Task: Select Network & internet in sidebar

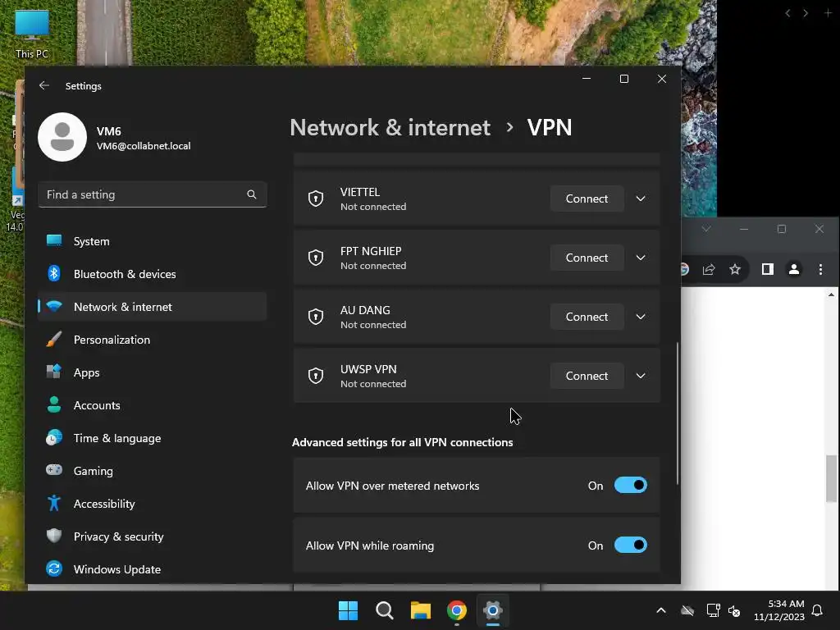Action: [x=152, y=307]
